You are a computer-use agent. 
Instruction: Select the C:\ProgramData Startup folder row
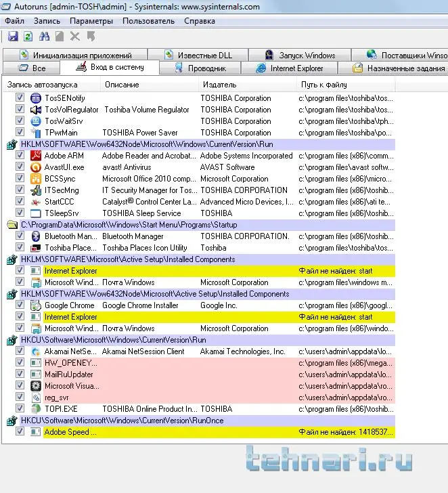coord(207,225)
